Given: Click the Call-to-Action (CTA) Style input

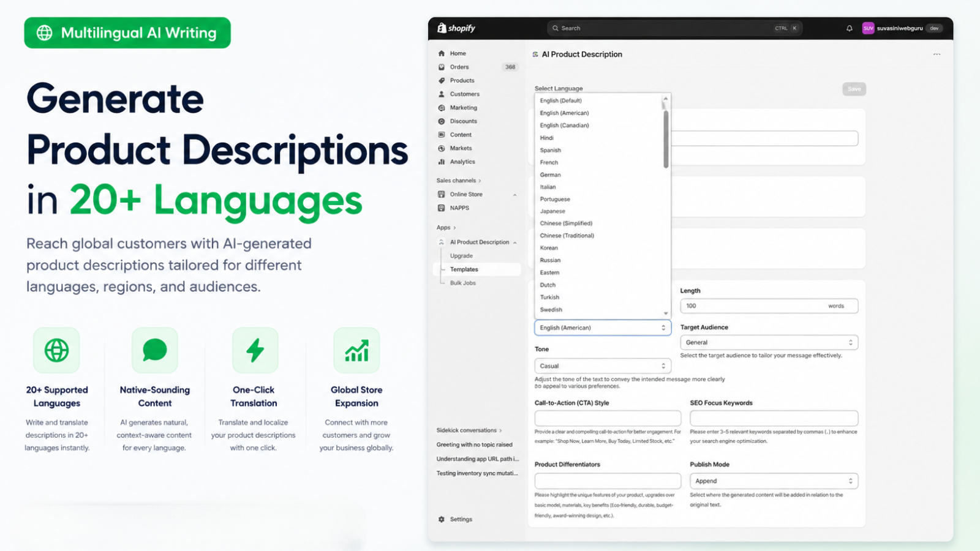Looking at the screenshot, I should tap(608, 418).
